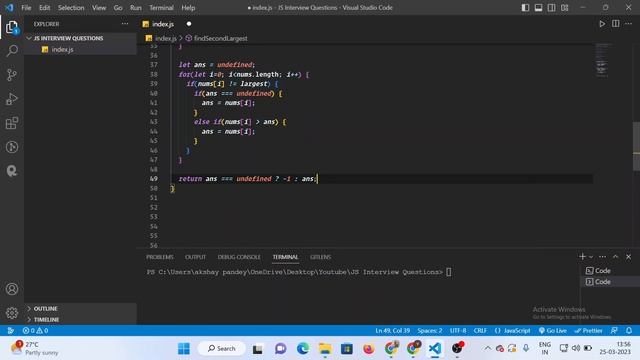Switch to the PROBLEMS panel tab
The height and width of the screenshot is (360, 640).
(x=160, y=257)
